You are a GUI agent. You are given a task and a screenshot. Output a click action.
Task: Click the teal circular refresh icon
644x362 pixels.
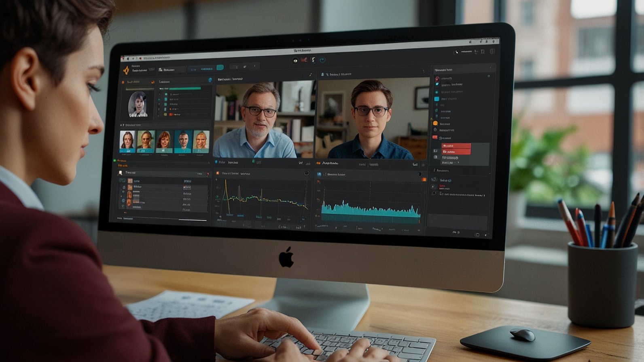point(322,60)
